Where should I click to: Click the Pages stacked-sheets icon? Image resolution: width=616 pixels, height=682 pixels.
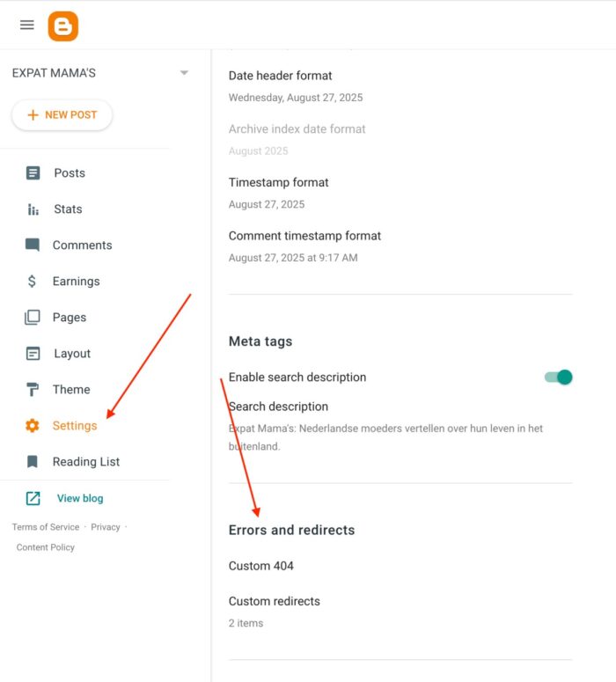pyautogui.click(x=33, y=318)
